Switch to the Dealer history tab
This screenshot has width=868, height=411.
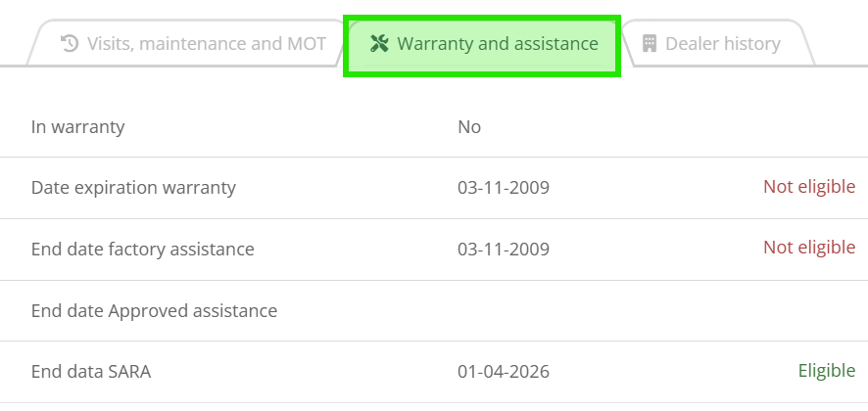[717, 43]
